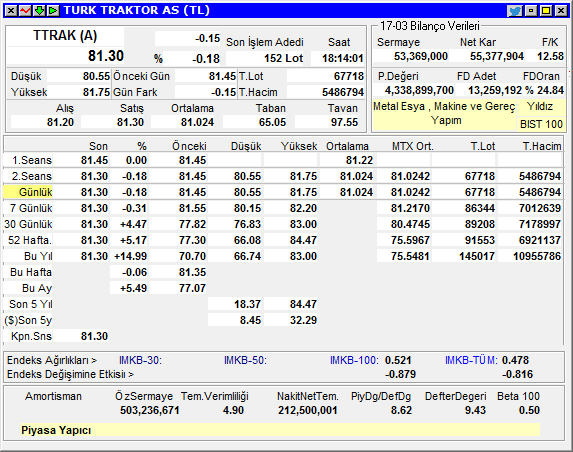Click the IMKB-TÜM index link

point(471,361)
